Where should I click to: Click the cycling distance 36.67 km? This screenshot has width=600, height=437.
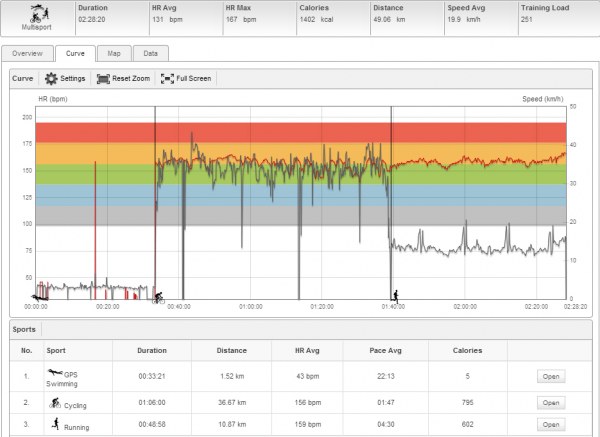(x=232, y=403)
